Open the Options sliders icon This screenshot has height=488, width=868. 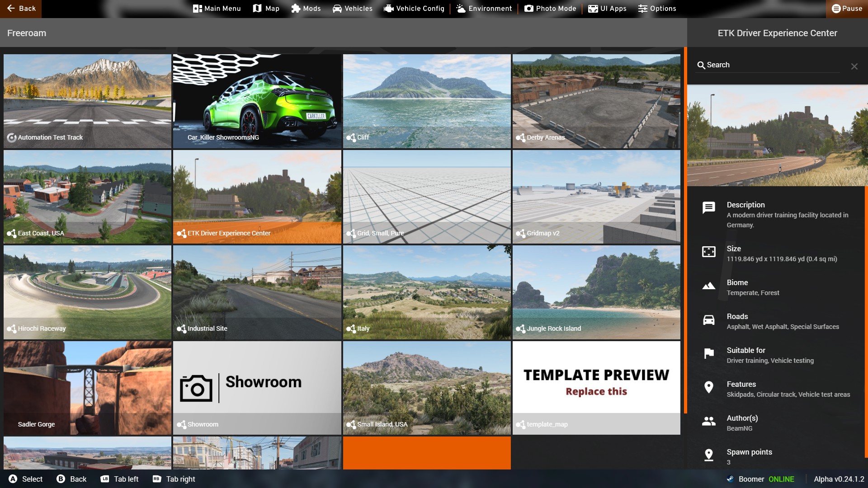pos(643,9)
